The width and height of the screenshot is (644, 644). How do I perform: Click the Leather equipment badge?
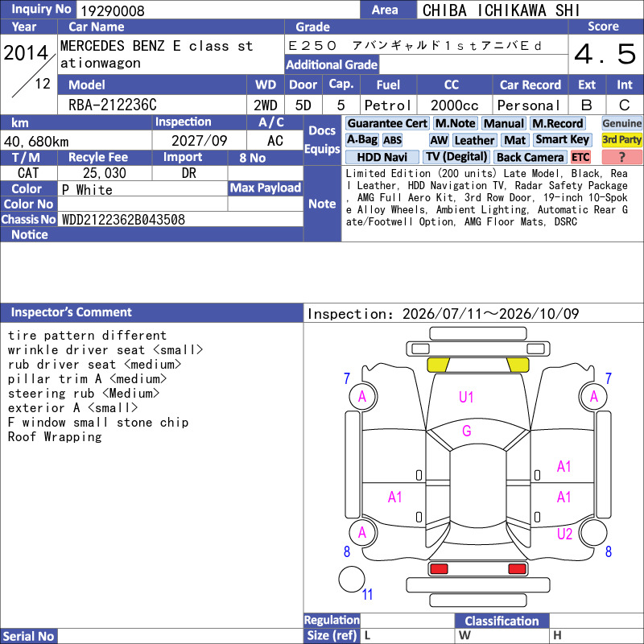475,140
